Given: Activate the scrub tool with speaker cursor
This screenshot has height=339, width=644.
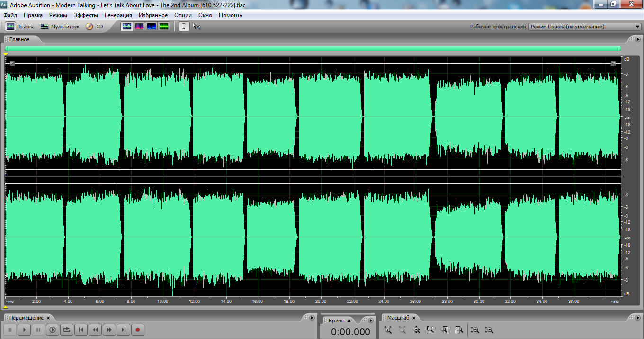Looking at the screenshot, I should 197,27.
